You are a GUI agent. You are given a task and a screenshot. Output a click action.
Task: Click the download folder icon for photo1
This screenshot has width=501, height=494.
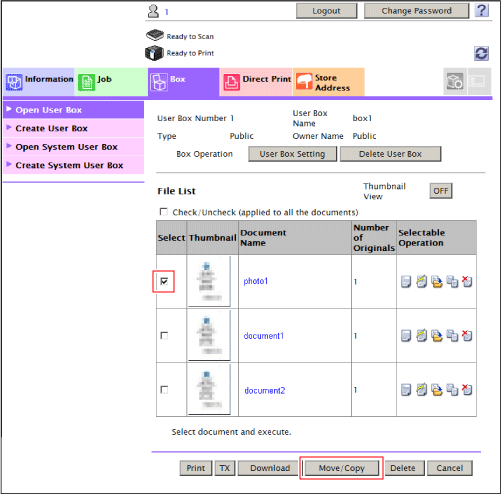point(437,282)
